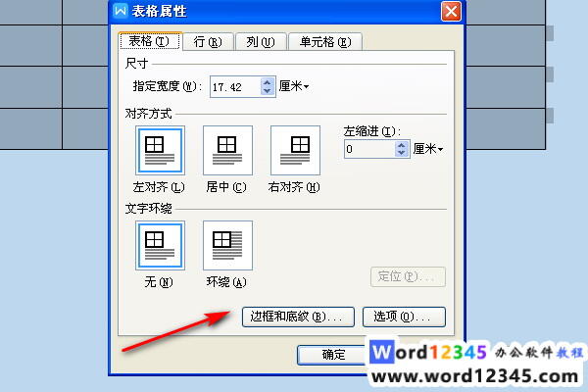Image resolution: width=588 pixels, height=392 pixels.
Task: Choose the center alignment icon
Action: click(227, 150)
